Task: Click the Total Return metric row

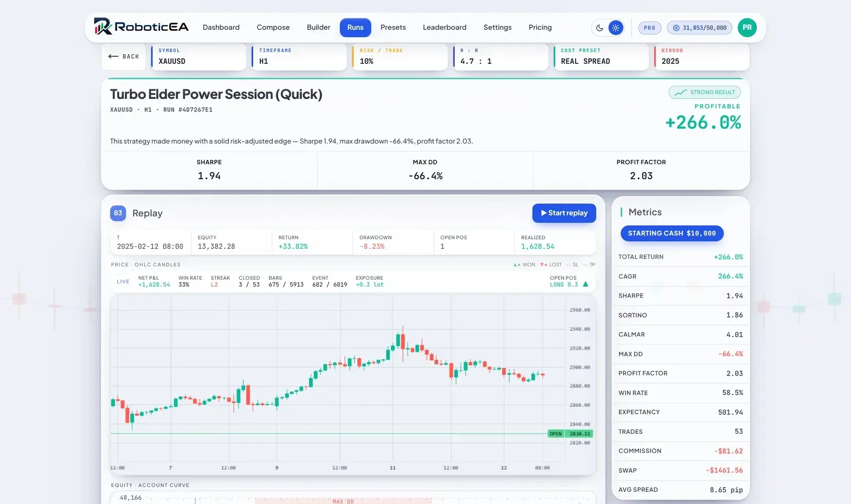Action: [681, 257]
